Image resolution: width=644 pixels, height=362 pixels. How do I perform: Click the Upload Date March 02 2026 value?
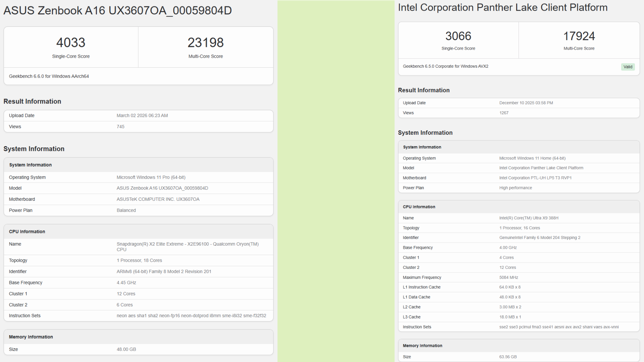(x=142, y=115)
